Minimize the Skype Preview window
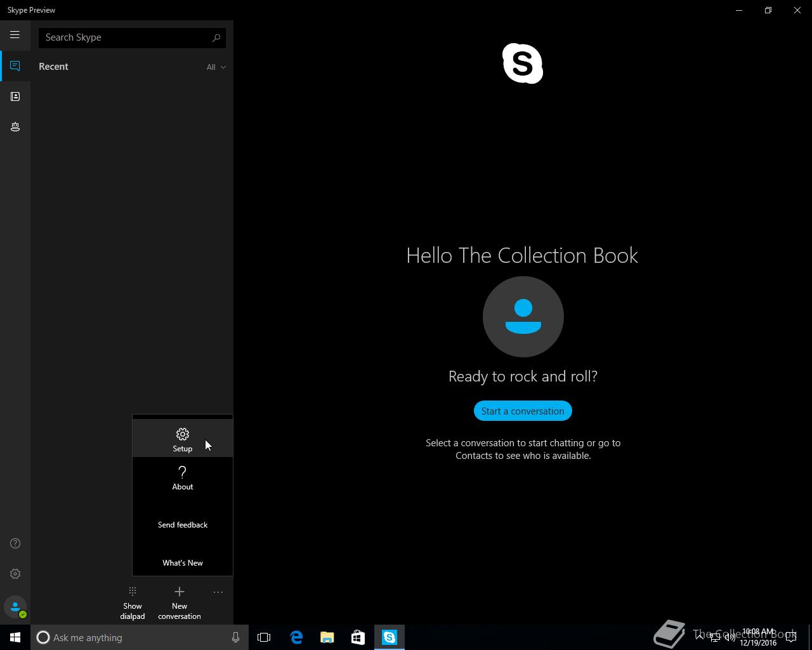The width and height of the screenshot is (812, 650). (739, 10)
